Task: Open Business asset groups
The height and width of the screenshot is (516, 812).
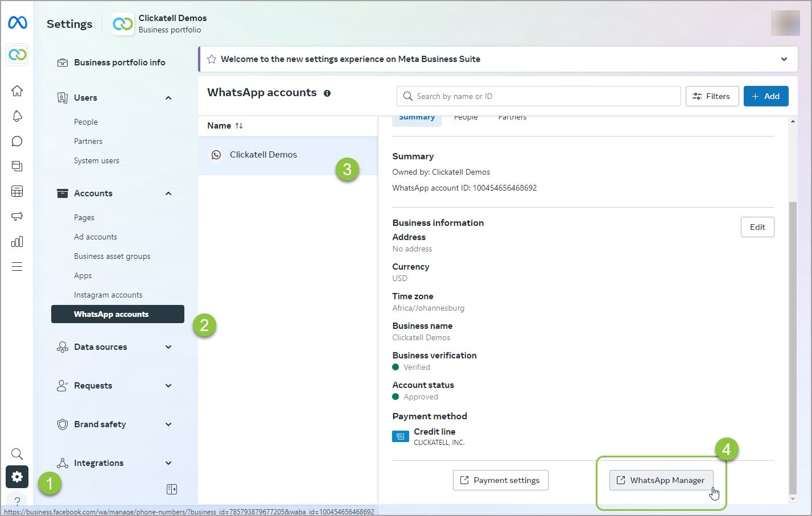Action: [x=112, y=256]
